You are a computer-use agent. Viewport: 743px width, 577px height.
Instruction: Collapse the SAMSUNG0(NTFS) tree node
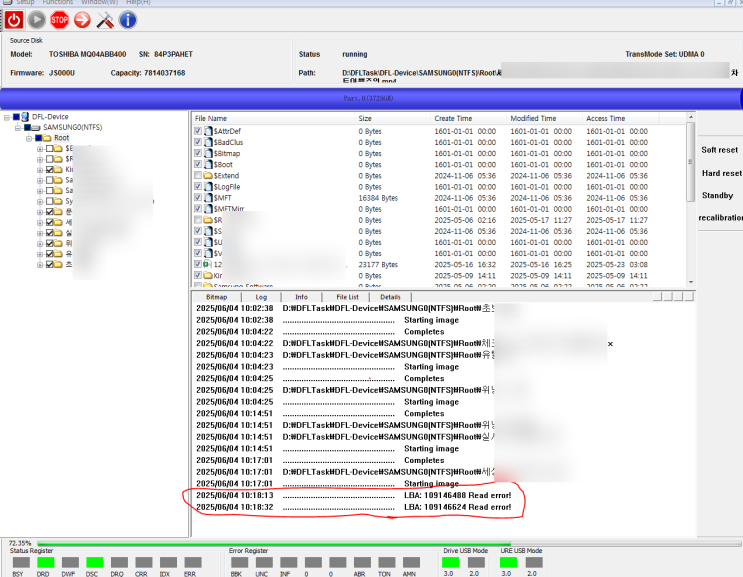[x=18, y=127]
